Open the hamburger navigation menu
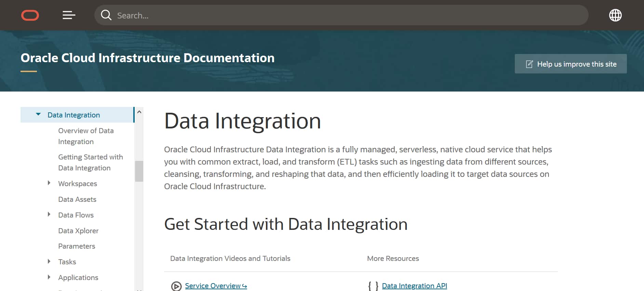This screenshot has height=291, width=644. pyautogui.click(x=69, y=15)
